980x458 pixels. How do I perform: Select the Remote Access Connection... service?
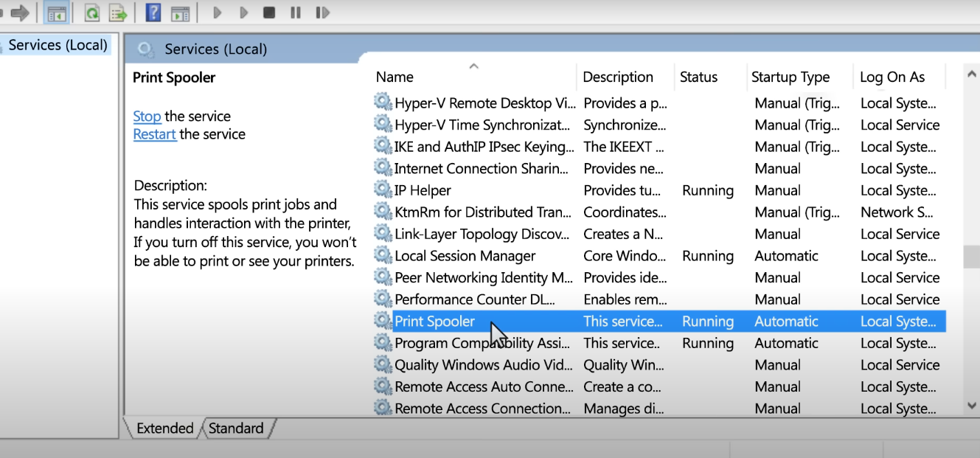coord(482,409)
